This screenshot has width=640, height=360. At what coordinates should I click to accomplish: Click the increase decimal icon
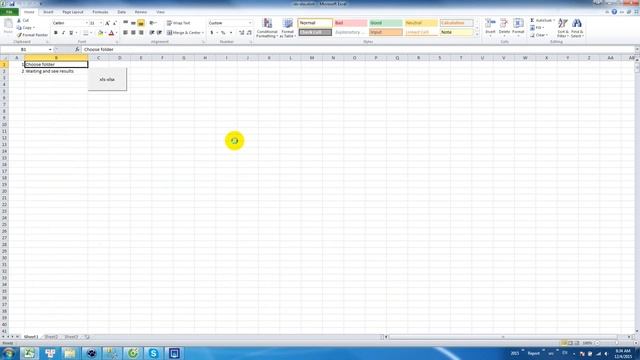coord(241,33)
